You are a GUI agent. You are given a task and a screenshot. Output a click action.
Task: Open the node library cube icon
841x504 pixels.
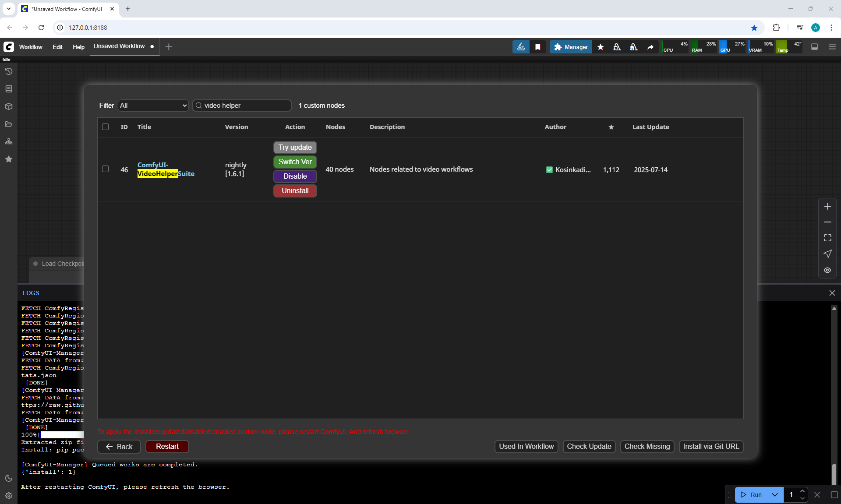pos(8,106)
